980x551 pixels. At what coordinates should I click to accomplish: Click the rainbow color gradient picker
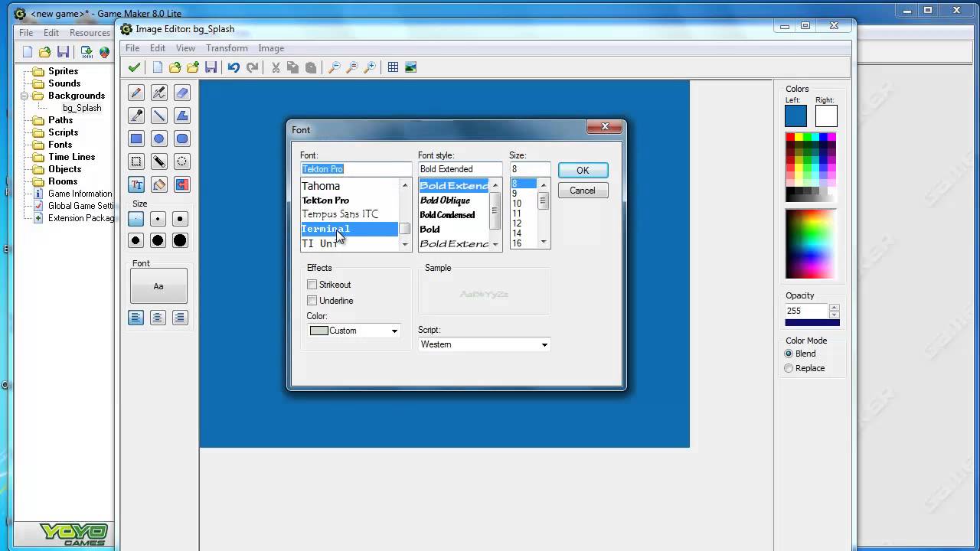click(812, 244)
